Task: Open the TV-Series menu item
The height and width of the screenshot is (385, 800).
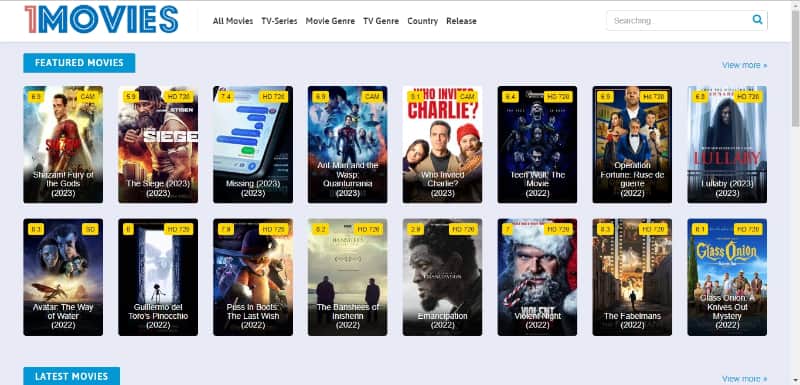Action: coord(279,21)
